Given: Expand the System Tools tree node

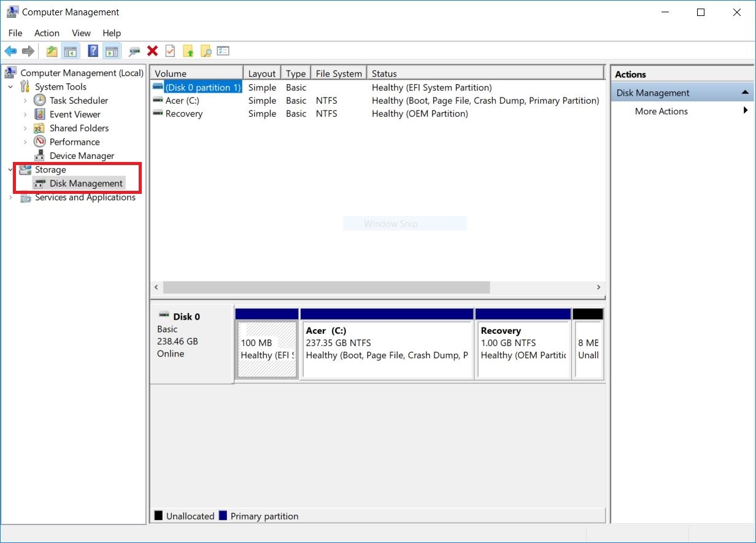Looking at the screenshot, I should click(10, 87).
